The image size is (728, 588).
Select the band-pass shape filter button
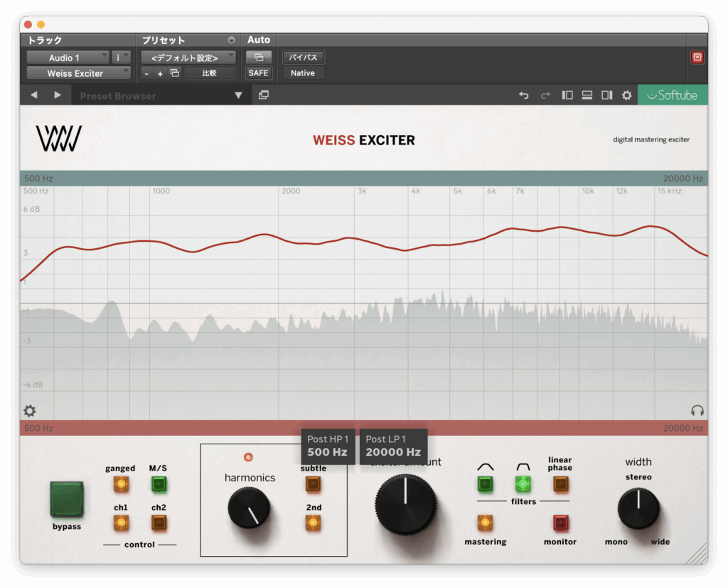[x=523, y=484]
